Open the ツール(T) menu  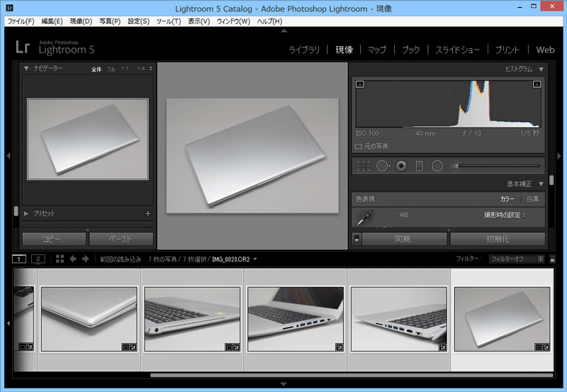pyautogui.click(x=169, y=21)
